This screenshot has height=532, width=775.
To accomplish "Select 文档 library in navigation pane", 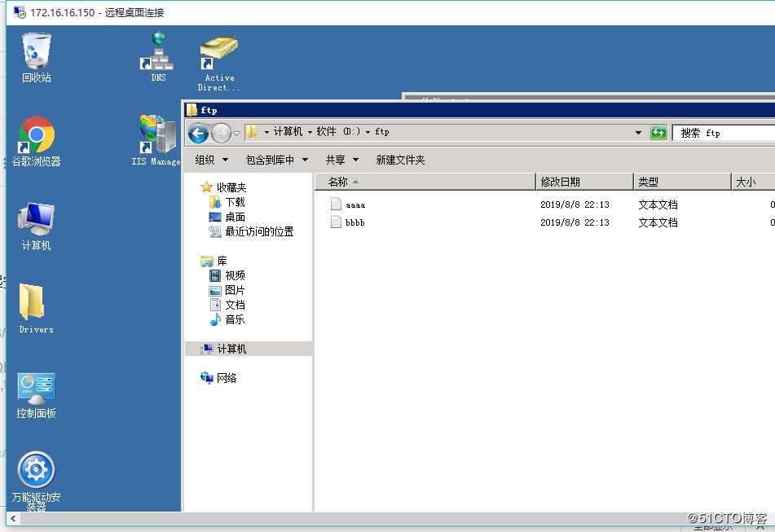I will click(227, 305).
